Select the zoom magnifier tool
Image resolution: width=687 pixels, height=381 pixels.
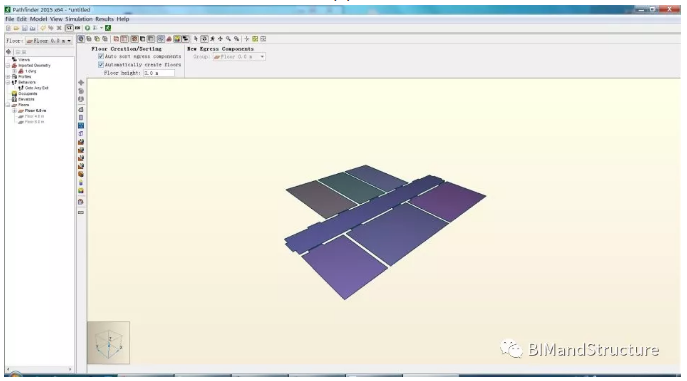coord(228,39)
